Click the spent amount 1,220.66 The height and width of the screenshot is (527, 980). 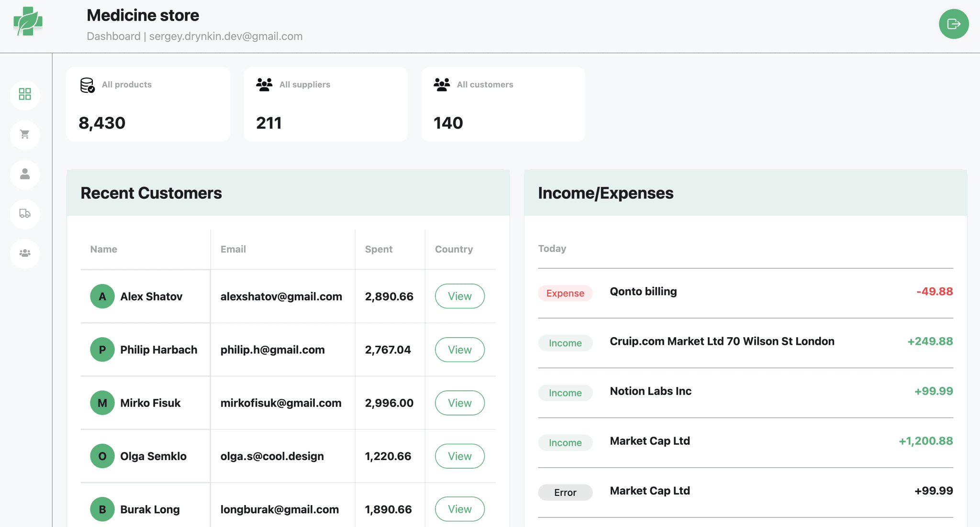[x=388, y=456]
